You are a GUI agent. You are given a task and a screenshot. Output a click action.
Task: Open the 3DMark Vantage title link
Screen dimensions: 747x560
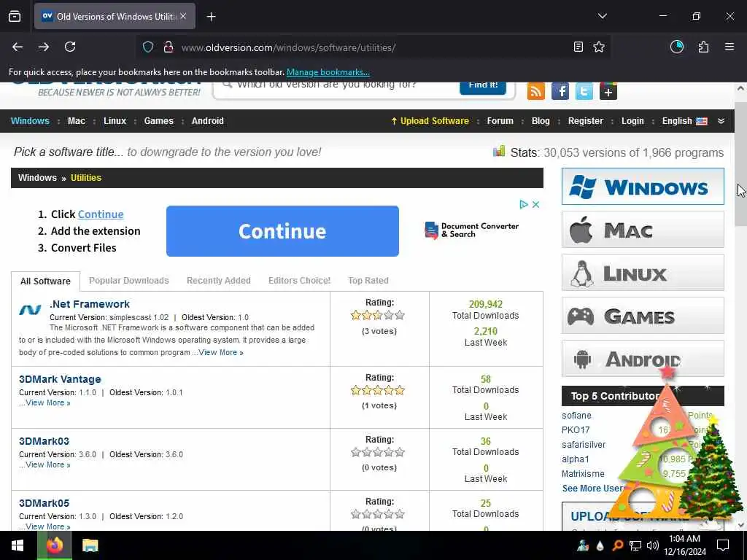coord(60,379)
